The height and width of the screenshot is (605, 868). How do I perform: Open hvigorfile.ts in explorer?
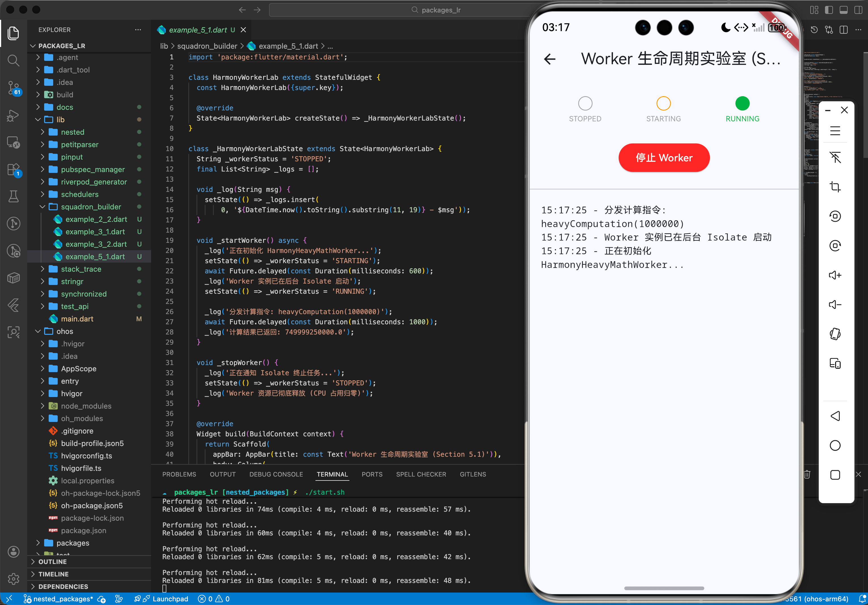click(81, 468)
